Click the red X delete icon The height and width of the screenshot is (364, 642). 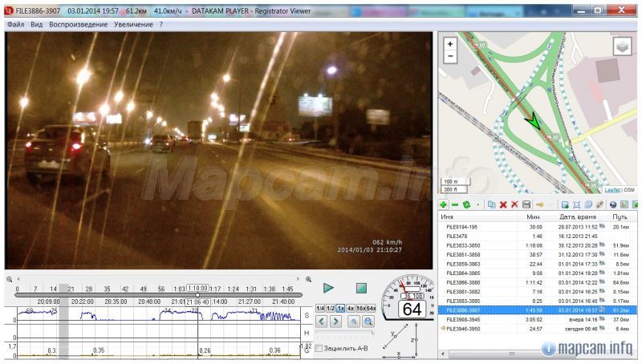pos(503,205)
